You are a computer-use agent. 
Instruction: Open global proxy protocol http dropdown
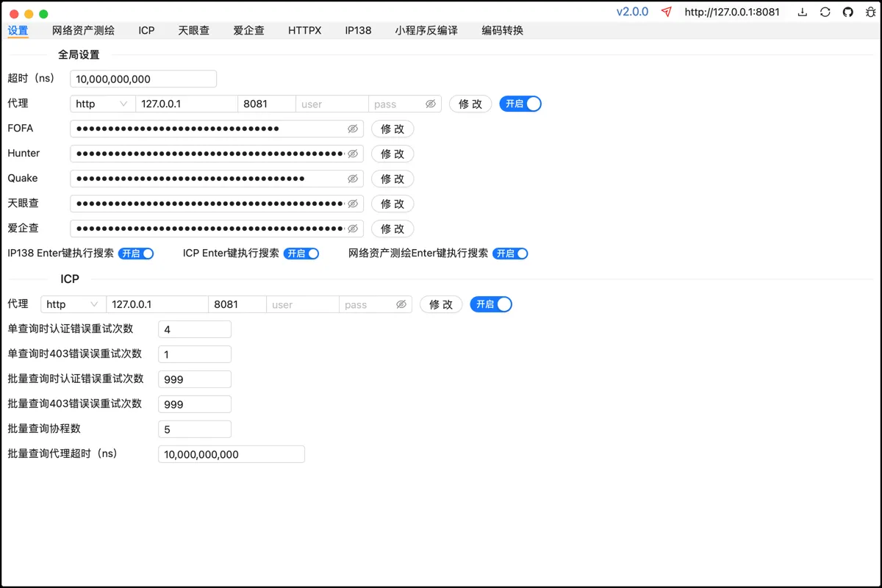[103, 104]
